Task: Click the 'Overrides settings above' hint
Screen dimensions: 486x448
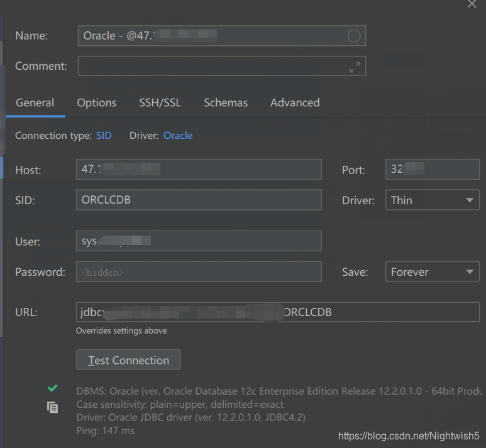Action: click(121, 331)
